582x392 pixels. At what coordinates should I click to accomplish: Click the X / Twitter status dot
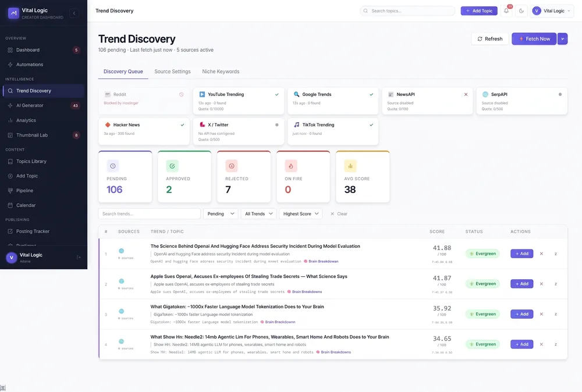click(x=277, y=125)
